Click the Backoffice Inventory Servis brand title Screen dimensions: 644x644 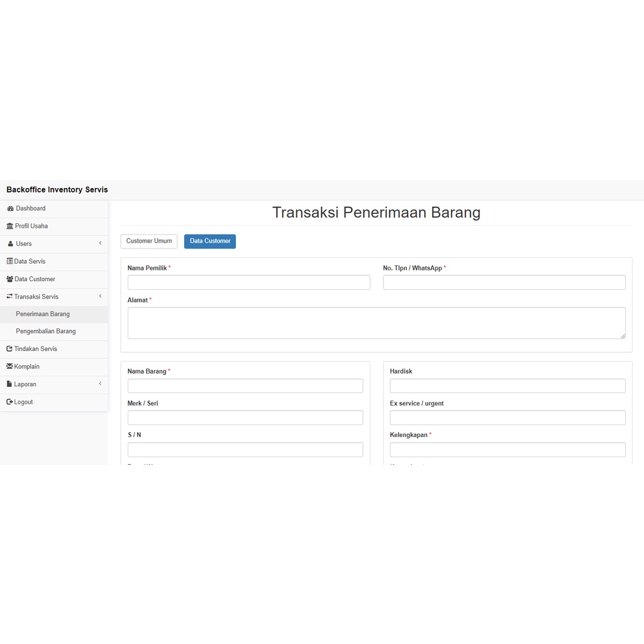point(57,190)
